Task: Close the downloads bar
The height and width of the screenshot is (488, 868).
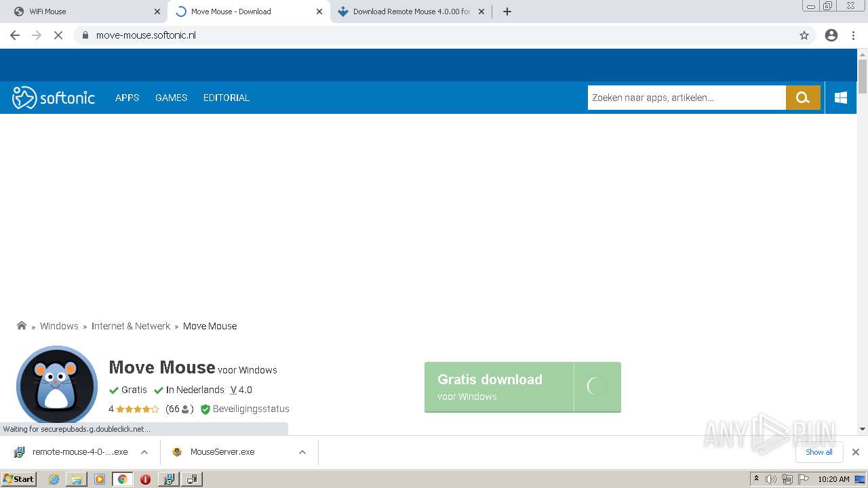Action: click(x=856, y=452)
